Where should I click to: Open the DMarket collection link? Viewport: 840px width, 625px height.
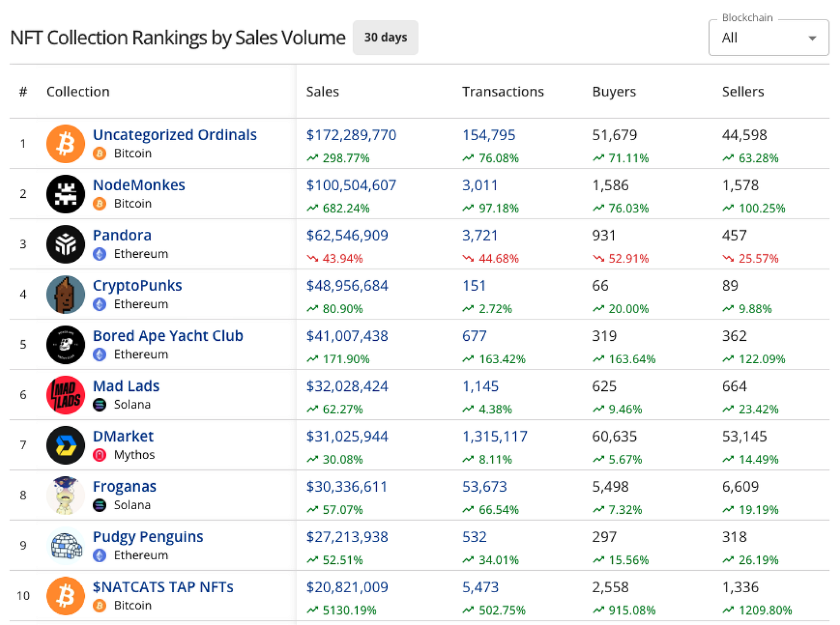pyautogui.click(x=123, y=436)
